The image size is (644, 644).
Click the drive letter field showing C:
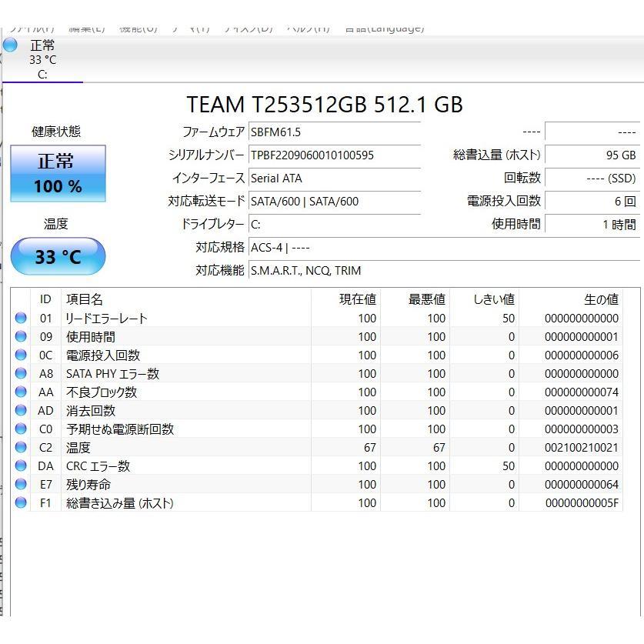pyautogui.click(x=335, y=224)
